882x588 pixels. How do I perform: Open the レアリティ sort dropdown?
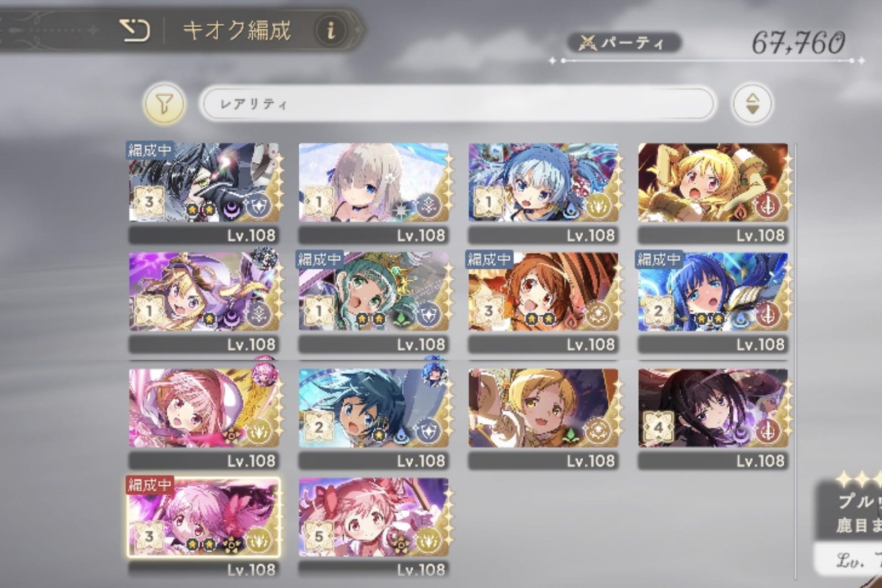coord(458,103)
